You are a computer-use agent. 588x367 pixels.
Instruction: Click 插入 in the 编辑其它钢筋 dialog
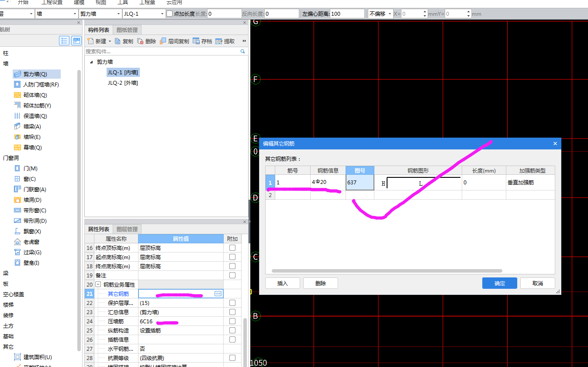point(283,283)
